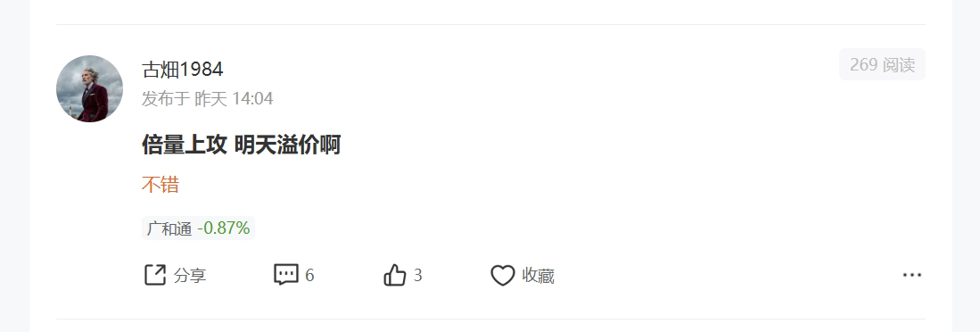
Task: Visit the 古畑1984 username profile link
Action: pyautogui.click(x=183, y=70)
